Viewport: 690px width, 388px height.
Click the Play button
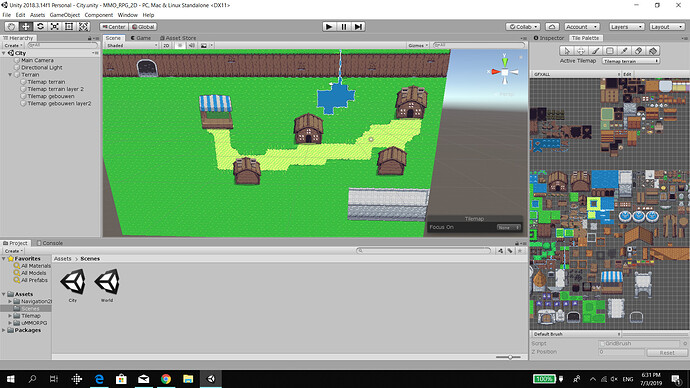[329, 26]
